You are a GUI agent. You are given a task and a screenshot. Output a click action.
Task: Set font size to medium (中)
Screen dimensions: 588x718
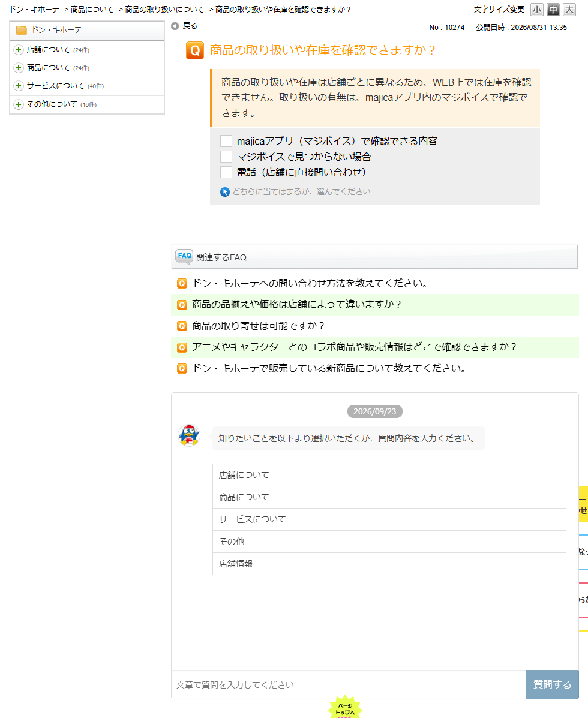tap(553, 9)
